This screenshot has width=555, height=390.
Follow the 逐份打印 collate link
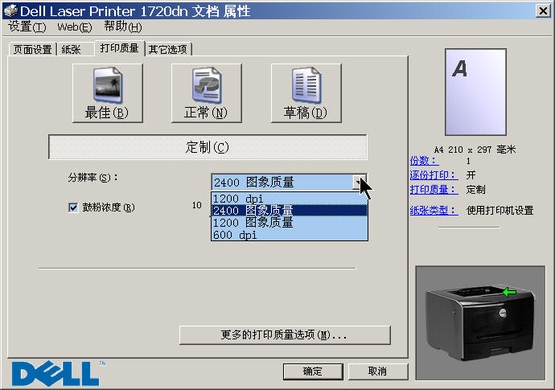point(433,175)
